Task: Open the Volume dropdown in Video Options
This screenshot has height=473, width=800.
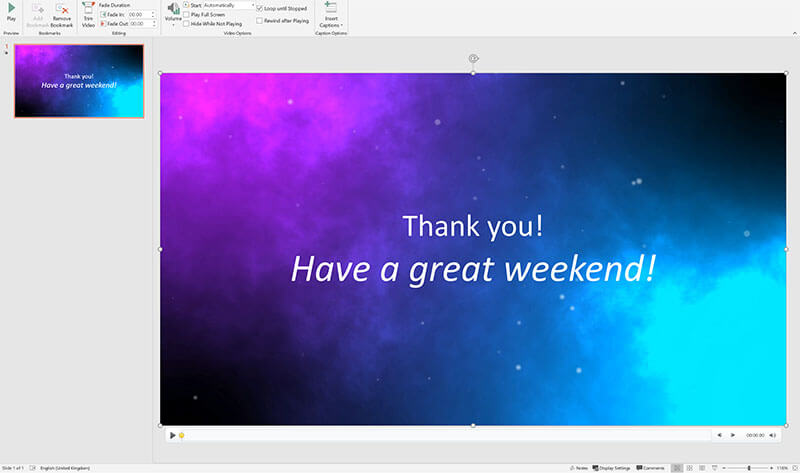Action: tap(173, 14)
